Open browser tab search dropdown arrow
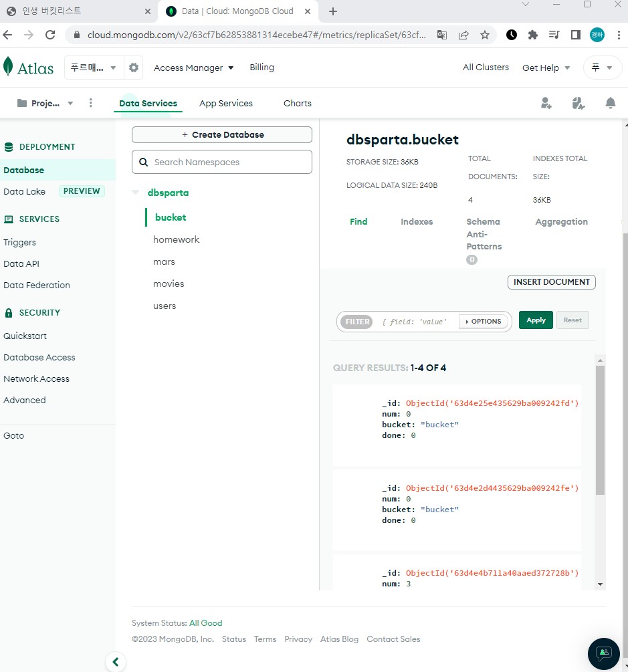 [x=526, y=4]
